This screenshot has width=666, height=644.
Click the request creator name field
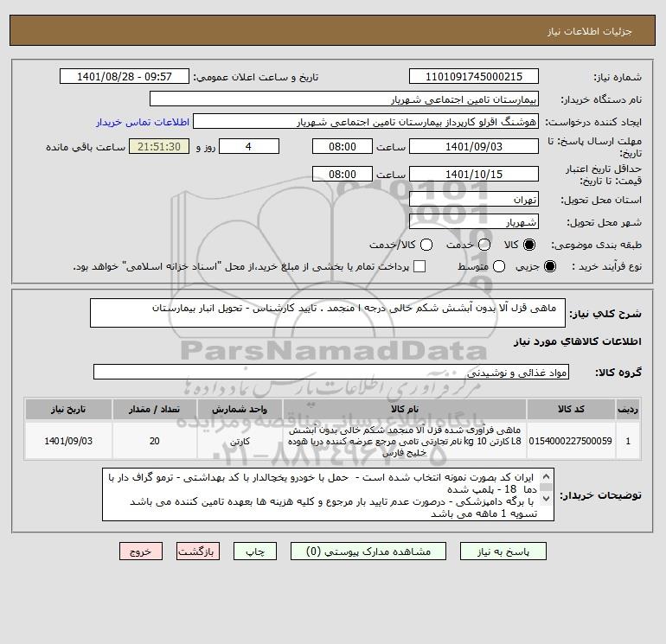366,122
